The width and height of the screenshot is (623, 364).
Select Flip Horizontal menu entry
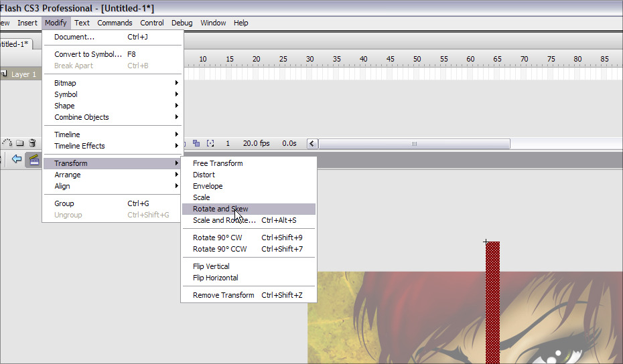click(215, 278)
